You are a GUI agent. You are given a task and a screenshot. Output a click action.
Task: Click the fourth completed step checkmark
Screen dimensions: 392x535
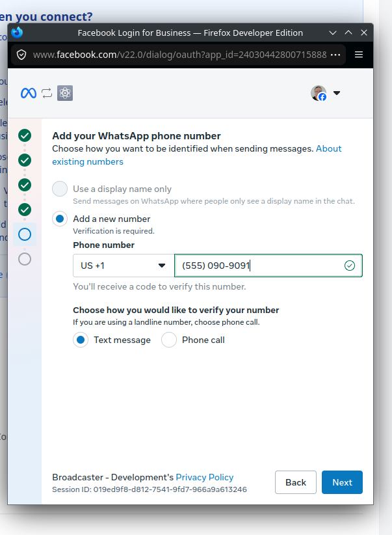pyautogui.click(x=25, y=210)
